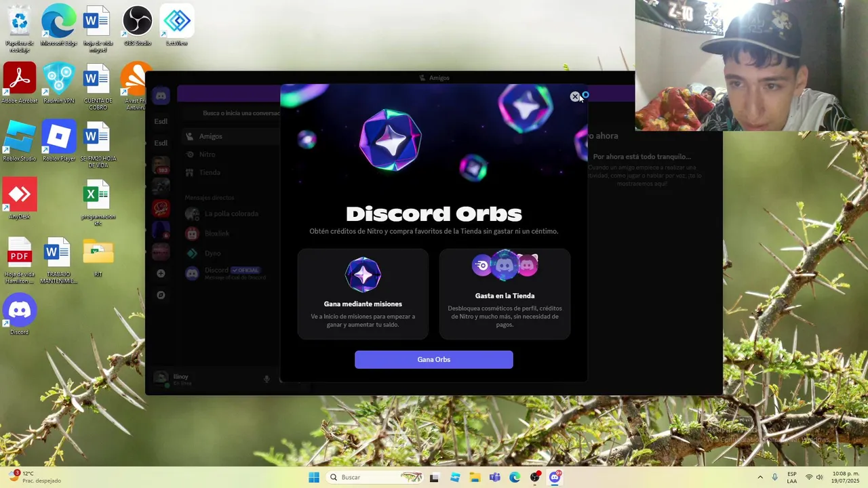Select SE-FM20 HOJA DE VIDA document
The width and height of the screenshot is (868, 488).
[x=98, y=145]
